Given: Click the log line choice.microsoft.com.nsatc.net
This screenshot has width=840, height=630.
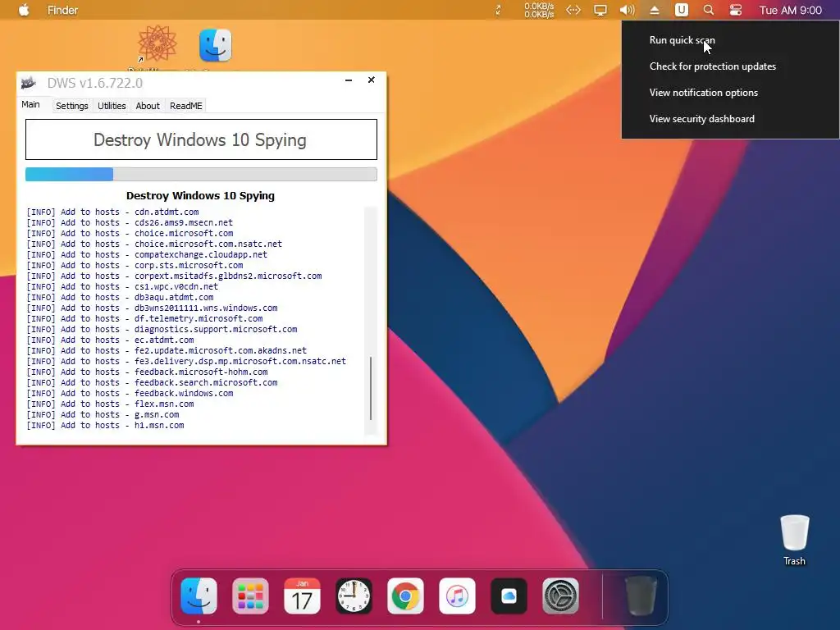Looking at the screenshot, I should coord(154,244).
